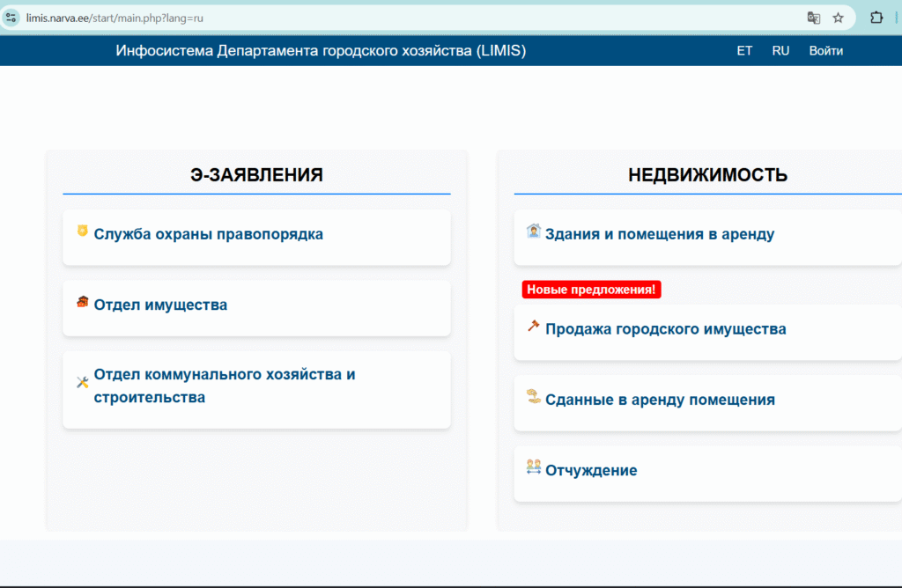Click the hand icon beside Сданные в аренду
Viewport: 902px width, 588px height.
pyautogui.click(x=533, y=397)
